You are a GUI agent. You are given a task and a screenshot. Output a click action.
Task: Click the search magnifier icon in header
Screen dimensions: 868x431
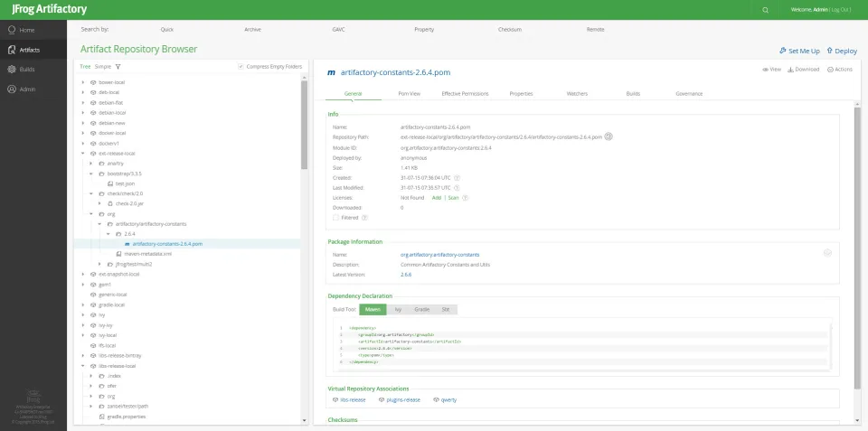pos(765,10)
